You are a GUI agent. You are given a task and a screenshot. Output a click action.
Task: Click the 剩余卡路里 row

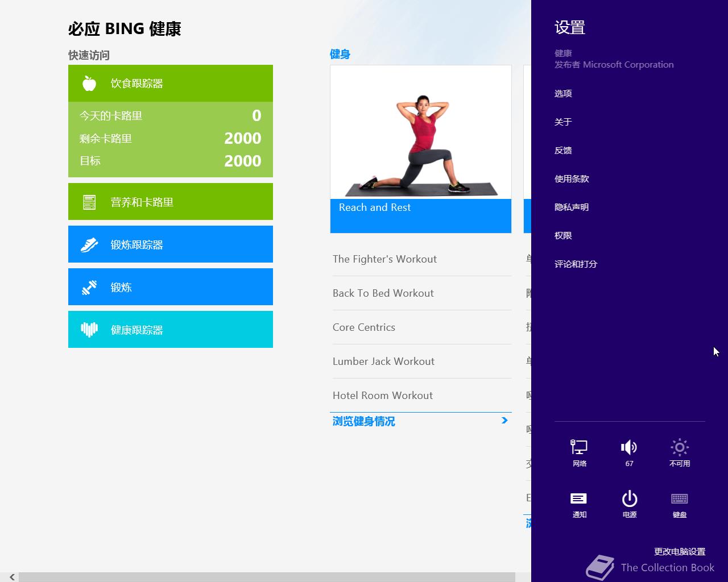[171, 138]
